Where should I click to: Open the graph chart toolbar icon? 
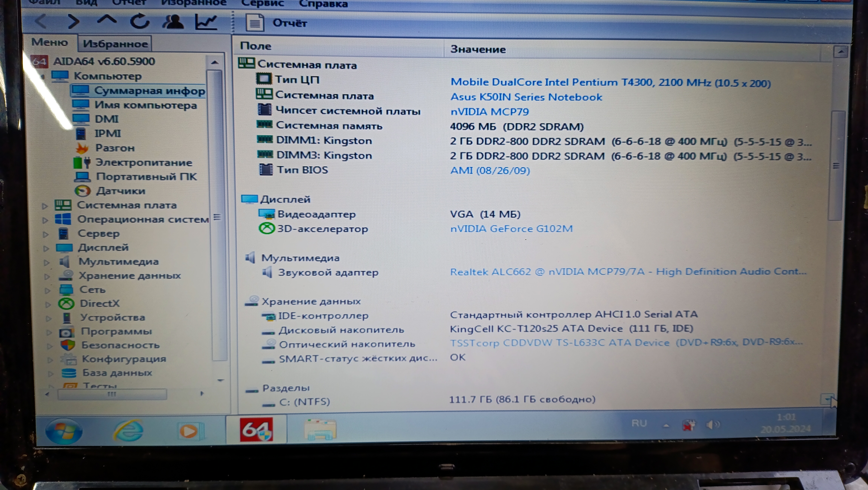tap(206, 22)
